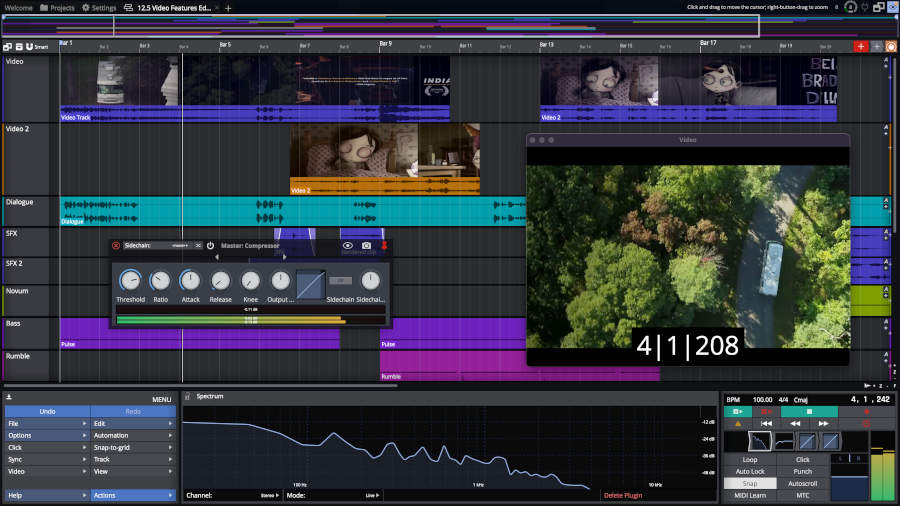Click the record button in transport

pyautogui.click(x=867, y=411)
